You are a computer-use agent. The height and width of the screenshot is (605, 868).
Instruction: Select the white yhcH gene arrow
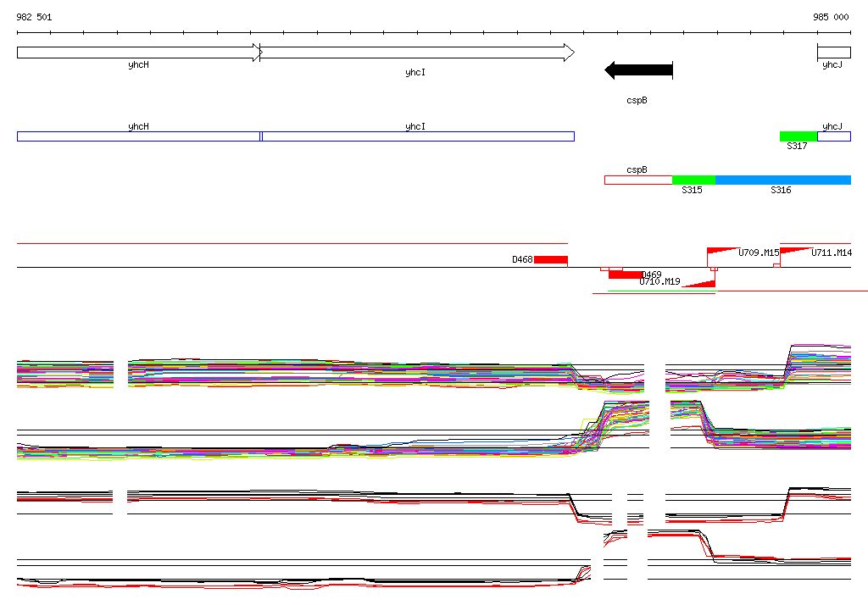tap(139, 53)
